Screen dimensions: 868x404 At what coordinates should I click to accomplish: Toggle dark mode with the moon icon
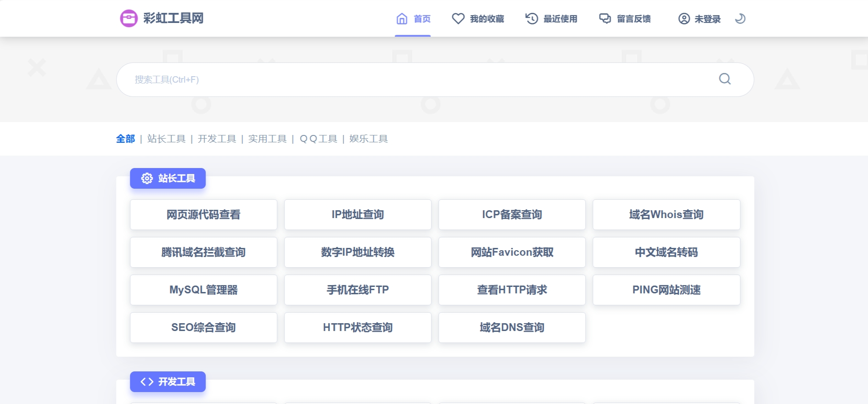tap(740, 19)
